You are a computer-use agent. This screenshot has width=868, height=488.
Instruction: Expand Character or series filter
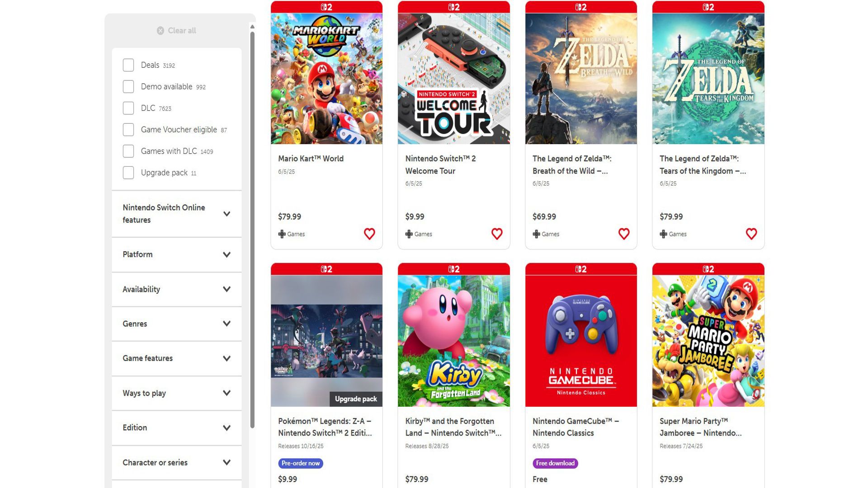pyautogui.click(x=177, y=462)
